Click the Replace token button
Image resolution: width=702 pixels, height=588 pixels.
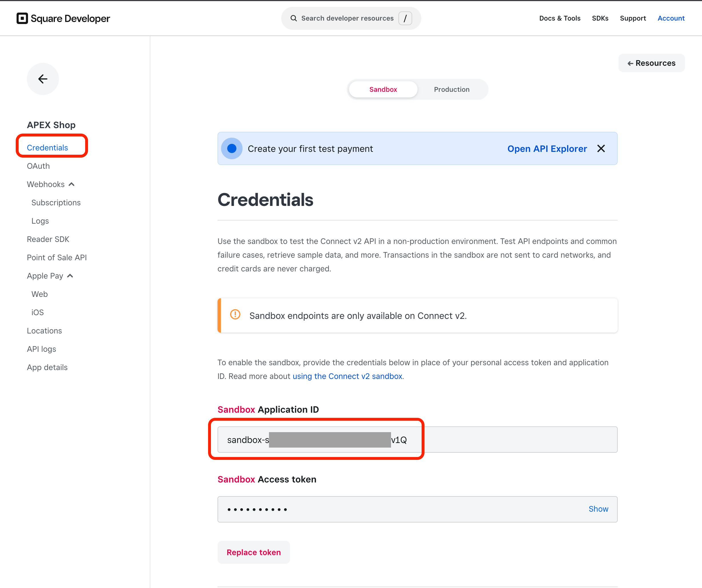(x=253, y=553)
